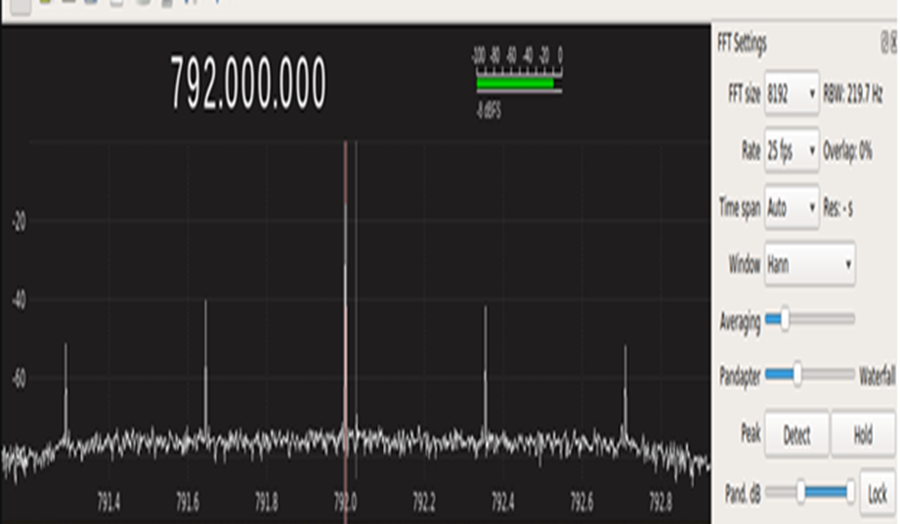Click the leftmost signal peak near 791.3
This screenshot has height=524, width=900.
click(66, 390)
